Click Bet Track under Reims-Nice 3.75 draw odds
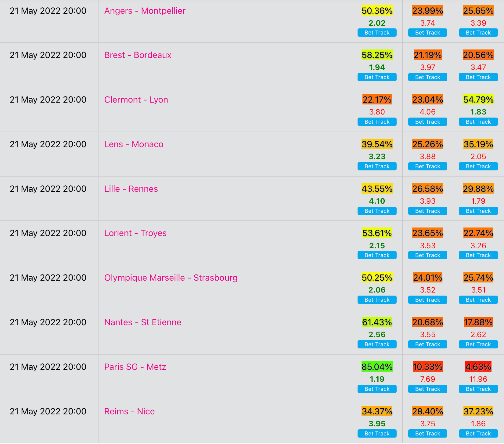This screenshot has width=504, height=444. 428,434
